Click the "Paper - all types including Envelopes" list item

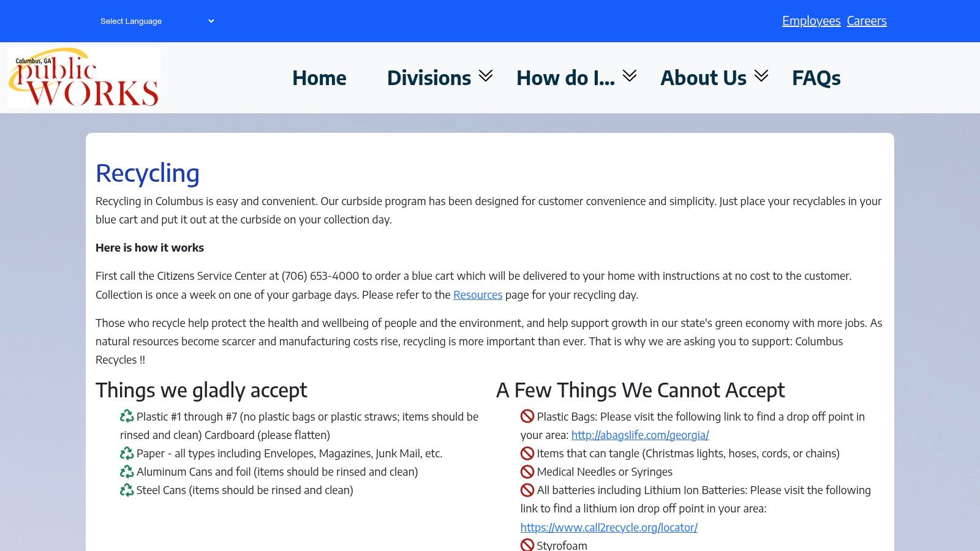[x=289, y=453]
